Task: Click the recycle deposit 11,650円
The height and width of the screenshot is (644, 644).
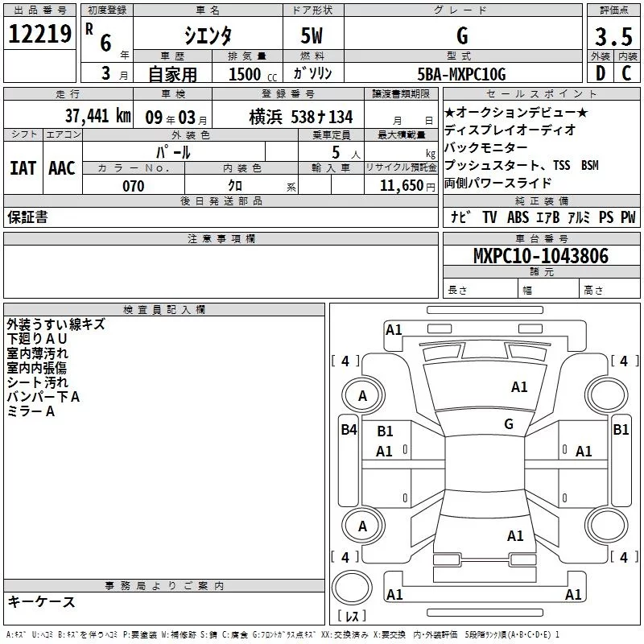Action: click(407, 186)
